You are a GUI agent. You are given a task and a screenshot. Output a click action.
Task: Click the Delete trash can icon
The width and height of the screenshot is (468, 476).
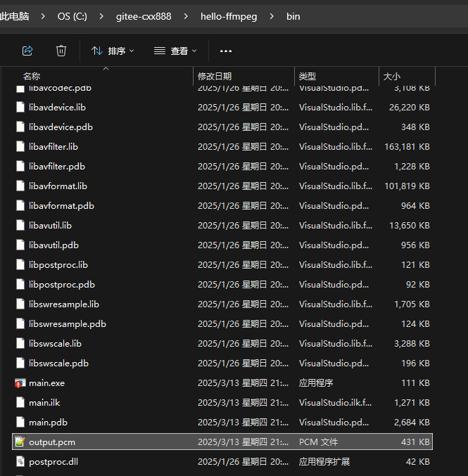click(61, 51)
